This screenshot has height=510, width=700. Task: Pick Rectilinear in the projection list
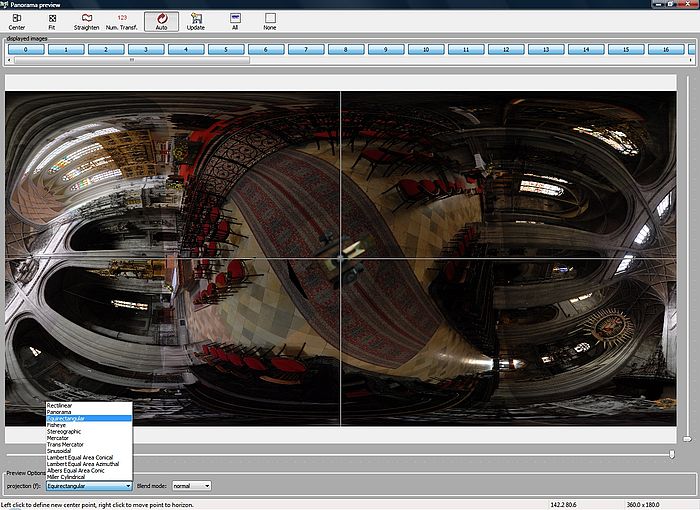[x=60, y=405]
